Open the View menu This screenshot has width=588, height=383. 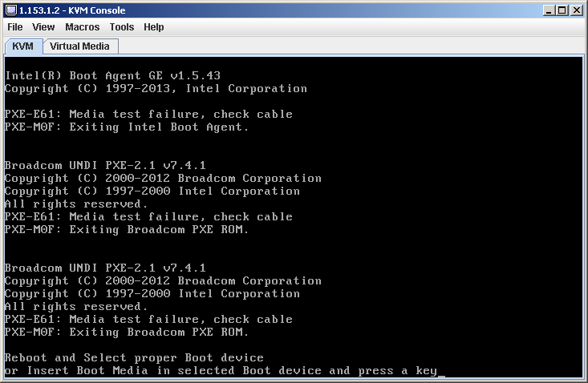43,27
